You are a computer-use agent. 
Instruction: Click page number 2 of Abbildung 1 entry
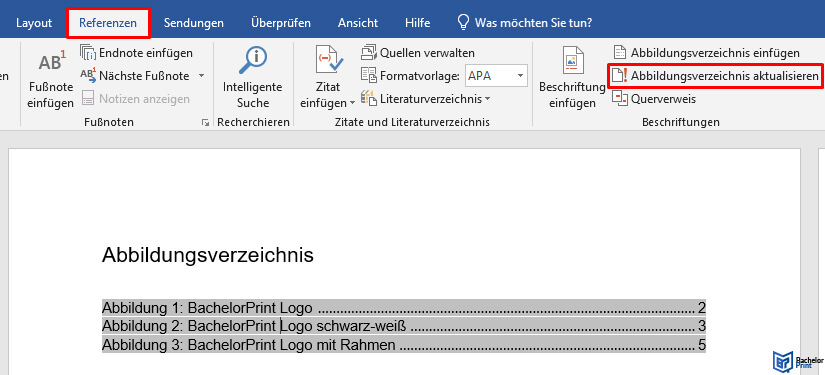click(x=701, y=308)
